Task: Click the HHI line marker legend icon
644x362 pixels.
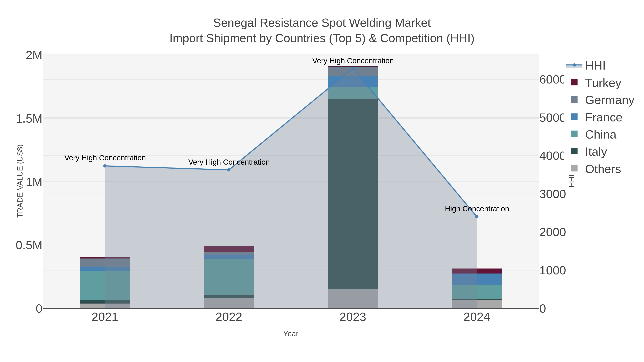Action: click(574, 65)
